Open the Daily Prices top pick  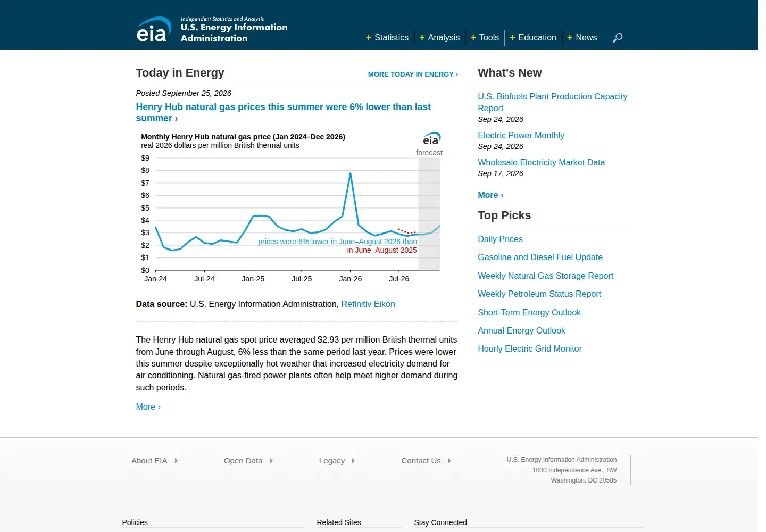click(x=500, y=239)
